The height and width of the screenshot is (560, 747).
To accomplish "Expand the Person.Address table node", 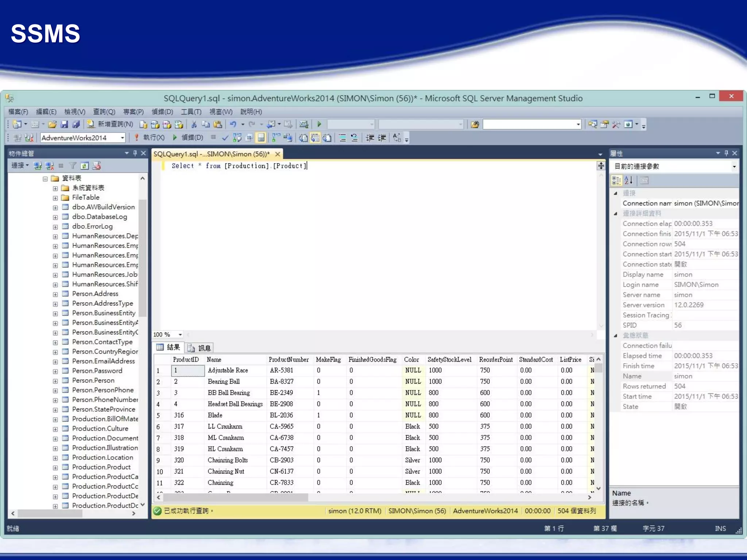I will [55, 294].
